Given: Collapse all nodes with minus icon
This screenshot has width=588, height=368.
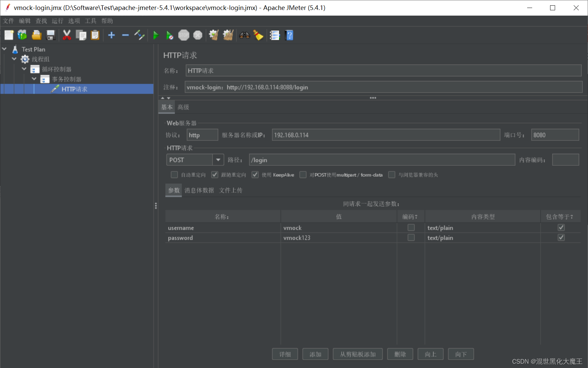Looking at the screenshot, I should (125, 35).
